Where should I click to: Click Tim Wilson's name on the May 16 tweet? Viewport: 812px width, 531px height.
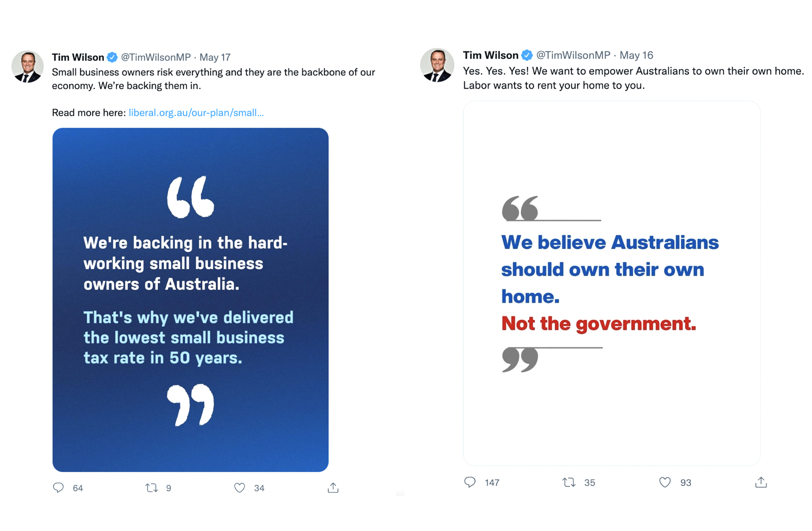[491, 55]
